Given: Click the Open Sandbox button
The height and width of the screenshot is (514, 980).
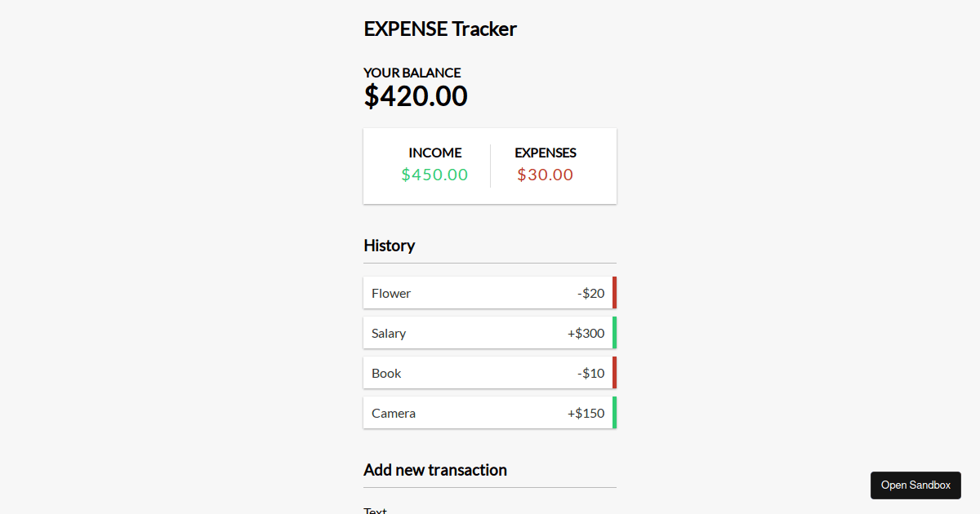Looking at the screenshot, I should point(915,485).
